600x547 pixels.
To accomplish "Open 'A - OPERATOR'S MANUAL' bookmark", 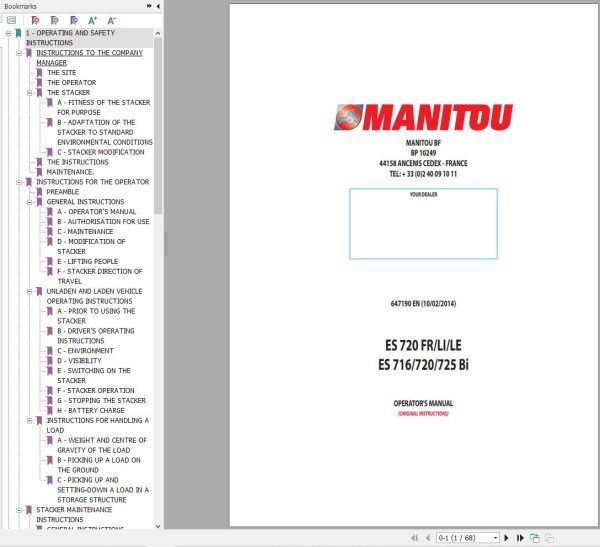I will tap(96, 212).
